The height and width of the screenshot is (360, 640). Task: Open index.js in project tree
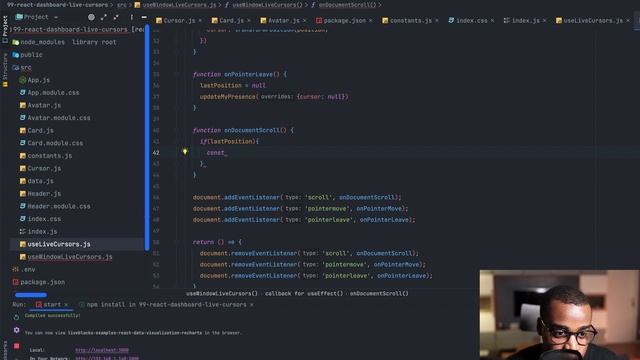(x=42, y=232)
